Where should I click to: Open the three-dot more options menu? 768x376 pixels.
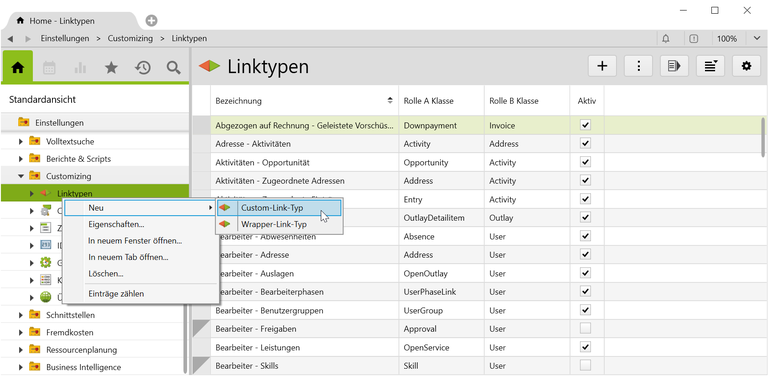(x=638, y=66)
